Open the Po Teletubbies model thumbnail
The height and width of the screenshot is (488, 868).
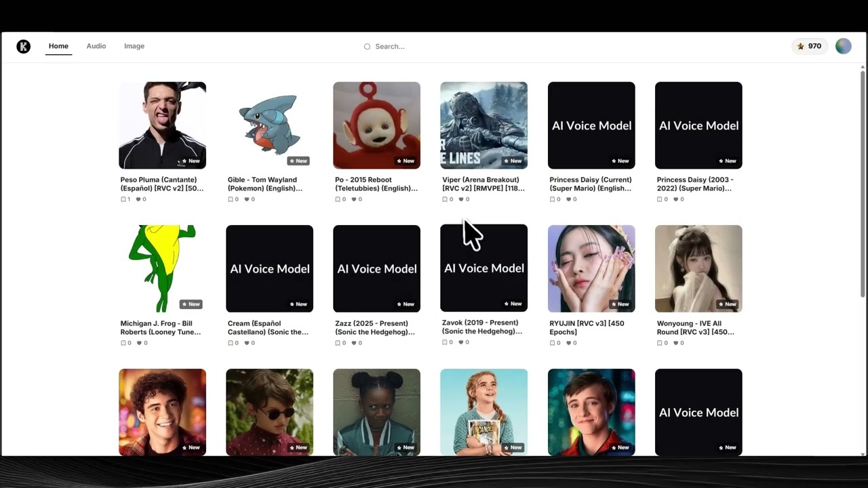point(376,125)
